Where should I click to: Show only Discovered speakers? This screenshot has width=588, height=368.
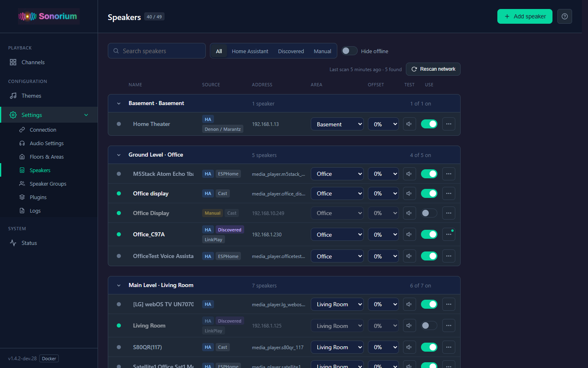tap(291, 51)
